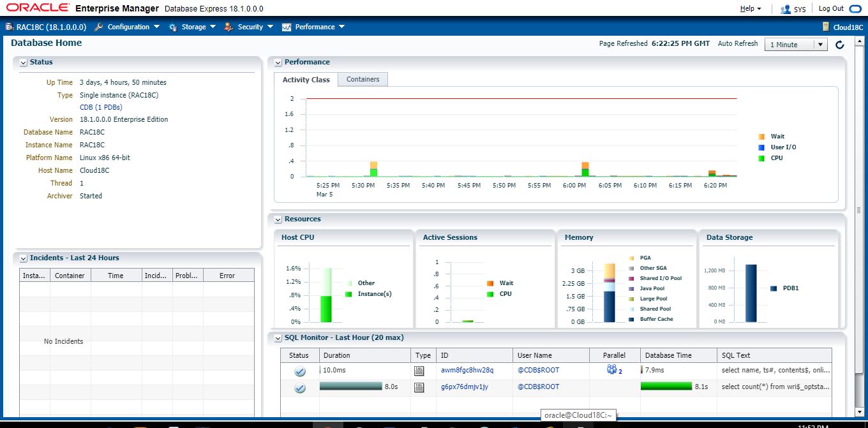Click the Host CPU stacked bar

[326, 295]
